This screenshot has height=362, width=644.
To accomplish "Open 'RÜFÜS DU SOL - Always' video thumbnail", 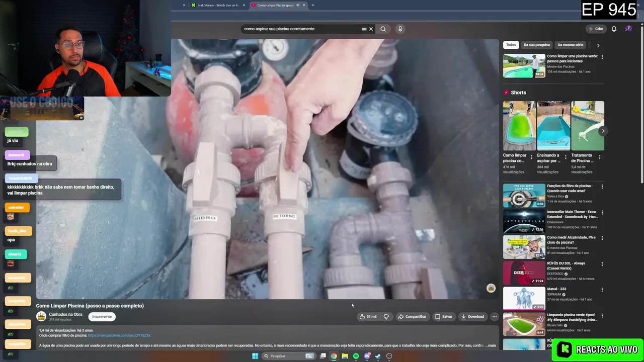I will point(524,273).
